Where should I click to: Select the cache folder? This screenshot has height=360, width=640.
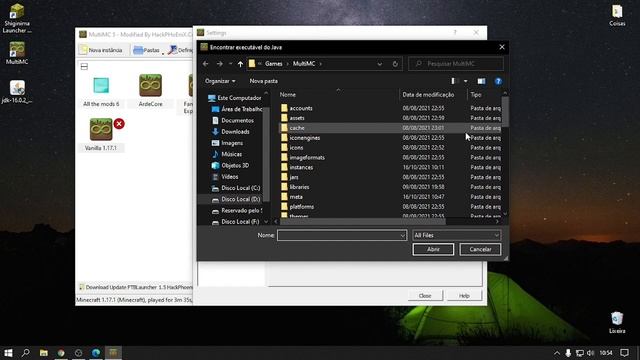[x=390, y=128]
